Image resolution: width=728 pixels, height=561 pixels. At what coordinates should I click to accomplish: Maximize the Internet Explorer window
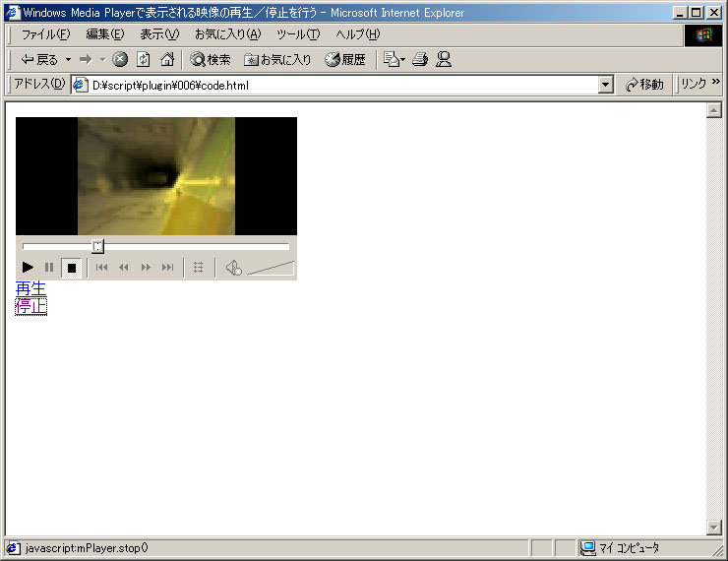pyautogui.click(x=696, y=13)
